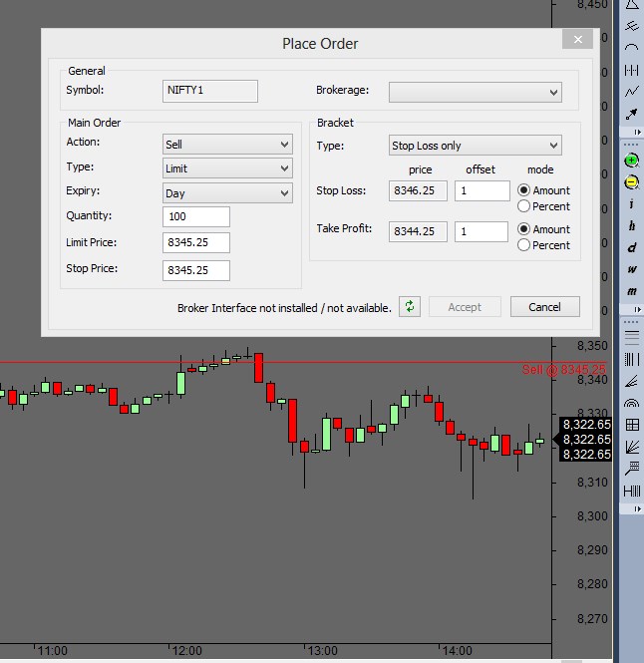Click the 8,350 price axis label
The width and height of the screenshot is (644, 663).
click(x=592, y=345)
